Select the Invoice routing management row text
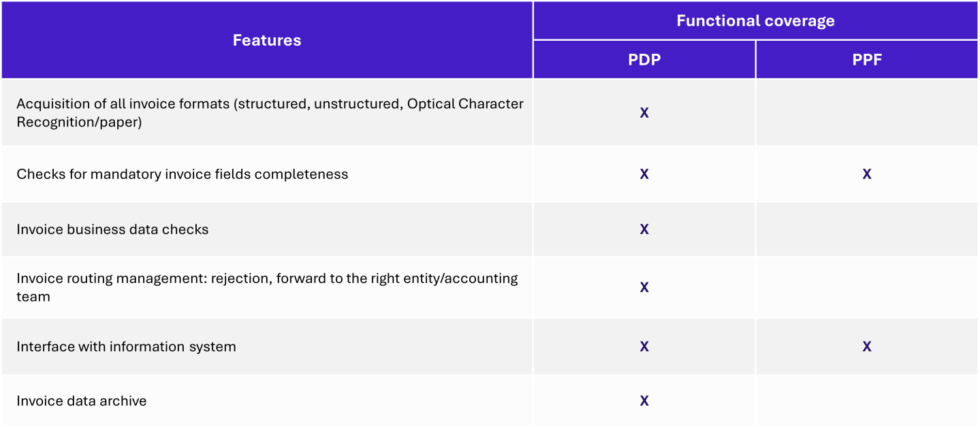980x428 pixels. point(267,287)
